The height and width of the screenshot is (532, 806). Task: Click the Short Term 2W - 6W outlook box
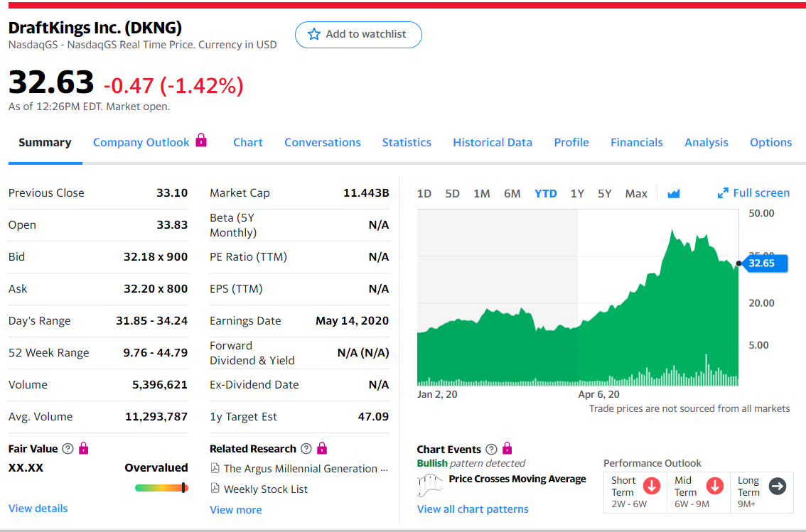click(635, 492)
